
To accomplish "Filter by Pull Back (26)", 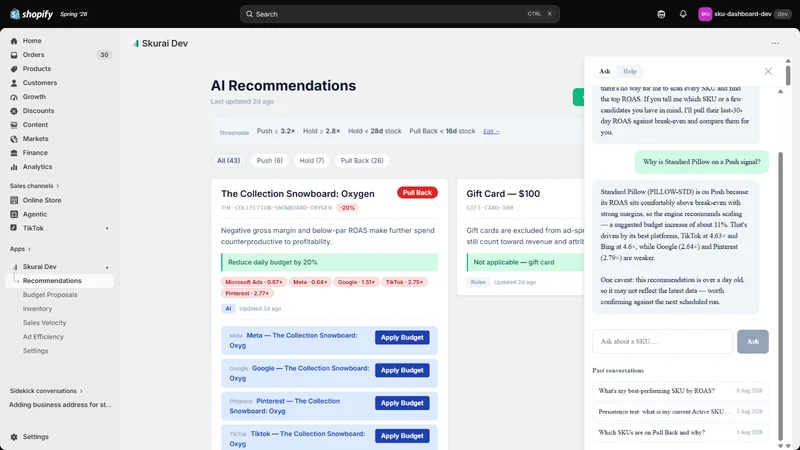I will coord(362,161).
